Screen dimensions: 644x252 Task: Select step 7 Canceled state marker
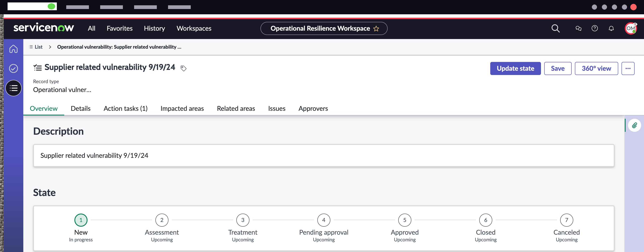coord(567,220)
